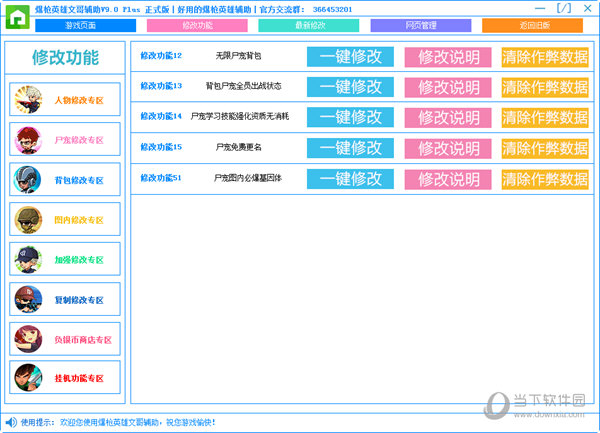Open 修改说明 for 修改功能12
The width and height of the screenshot is (600, 433).
coord(448,57)
